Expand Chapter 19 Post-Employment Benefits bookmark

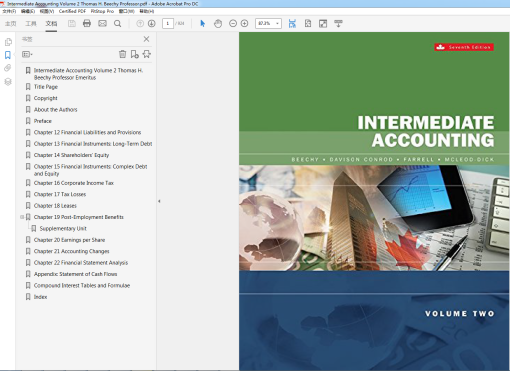22,217
